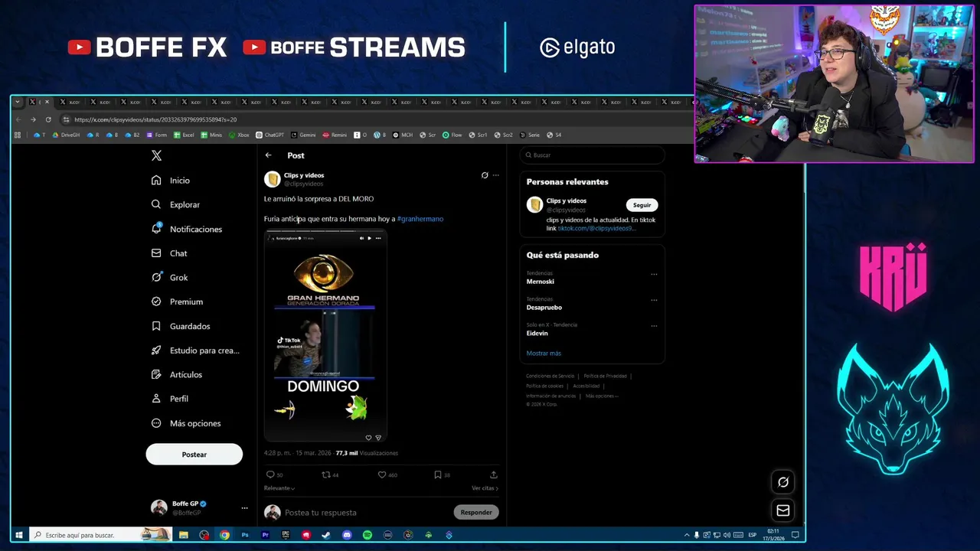Open the ChatGPT bookmark
Viewport: 980px width, 551px height.
(x=269, y=135)
